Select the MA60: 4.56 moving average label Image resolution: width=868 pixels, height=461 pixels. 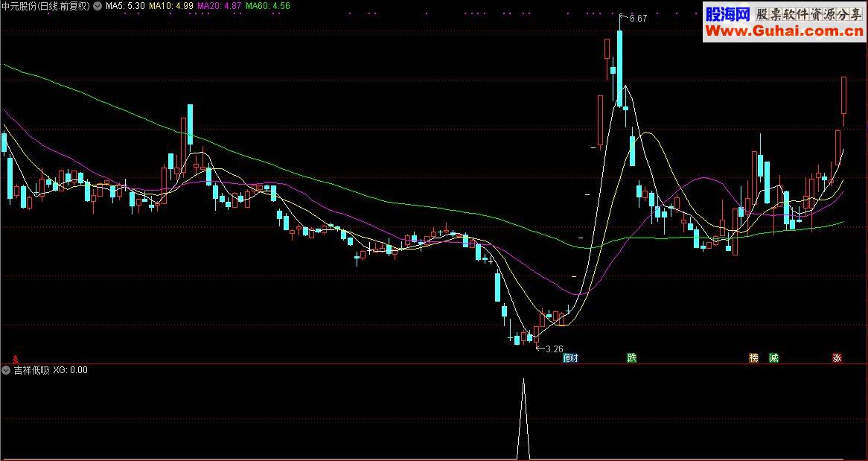tap(267, 6)
